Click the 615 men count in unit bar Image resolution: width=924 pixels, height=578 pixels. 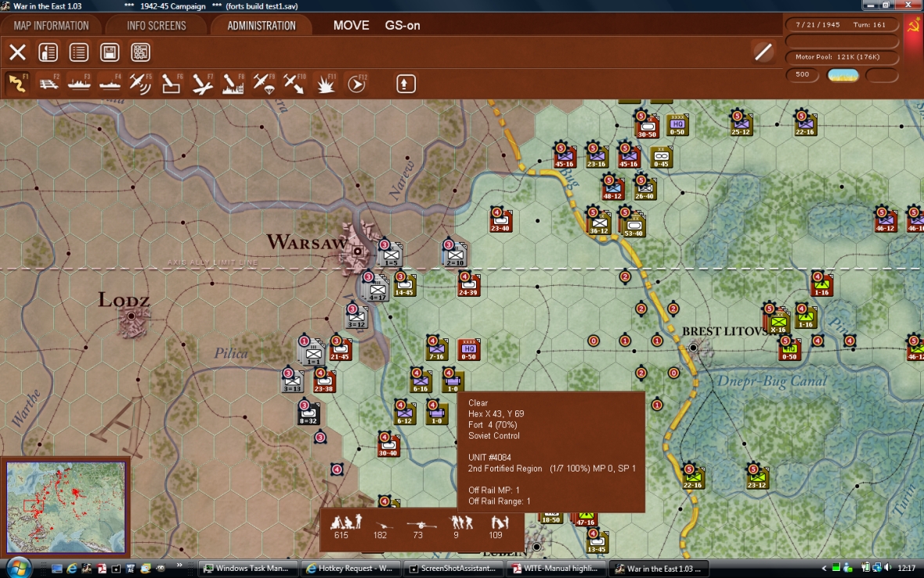pyautogui.click(x=341, y=535)
